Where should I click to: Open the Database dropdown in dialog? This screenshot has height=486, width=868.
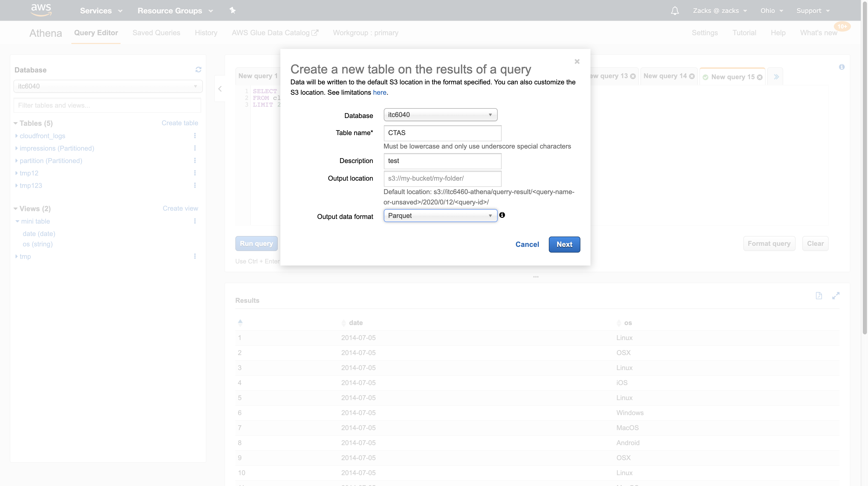coord(440,115)
